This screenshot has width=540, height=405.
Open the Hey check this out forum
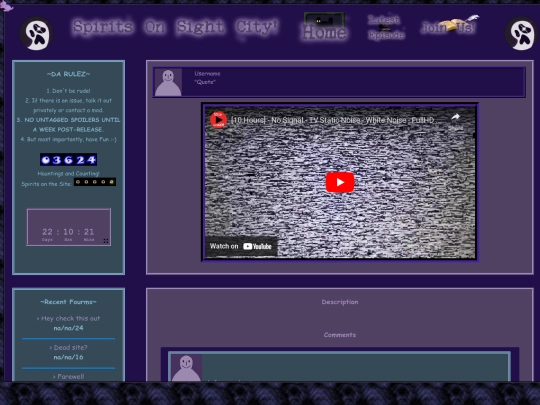(69, 319)
